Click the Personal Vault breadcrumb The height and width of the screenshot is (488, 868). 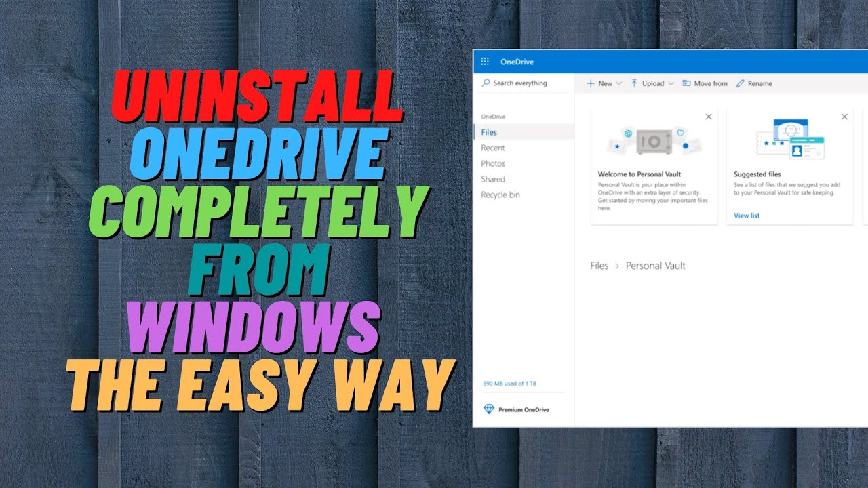pyautogui.click(x=655, y=266)
